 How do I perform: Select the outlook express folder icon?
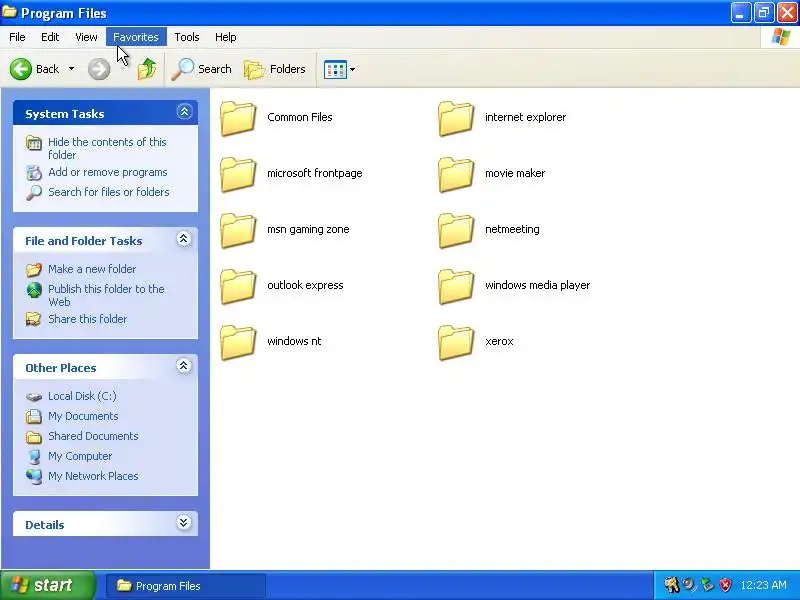238,287
